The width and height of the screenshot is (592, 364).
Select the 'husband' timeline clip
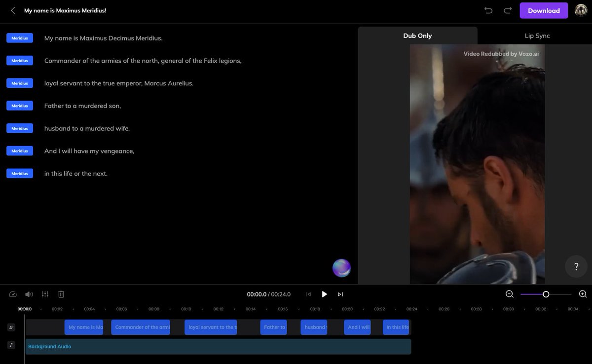(x=314, y=327)
